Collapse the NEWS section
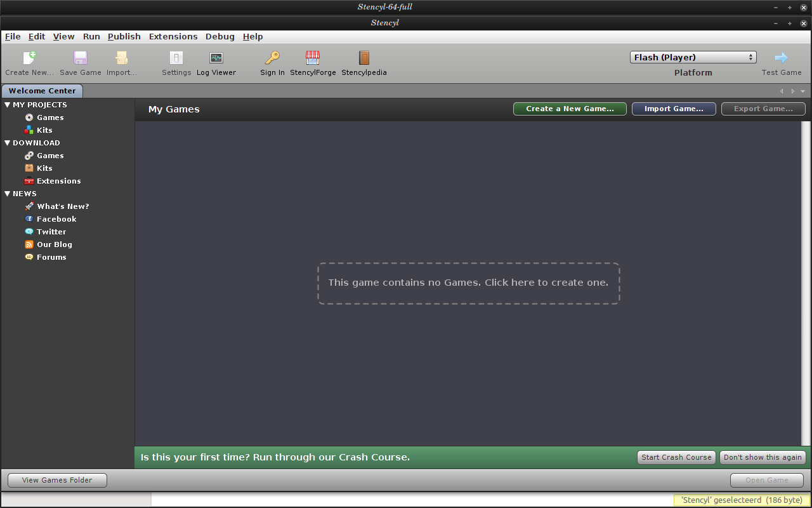 (x=8, y=194)
